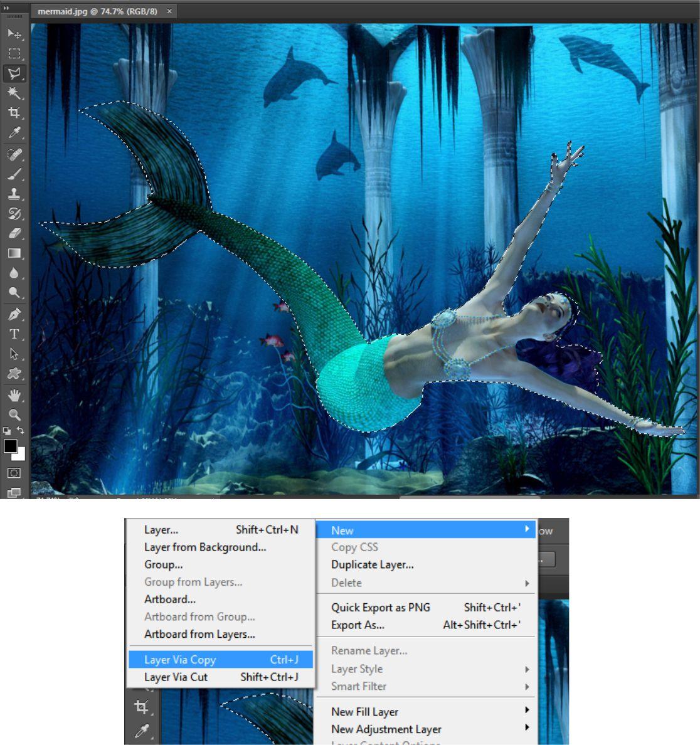The image size is (700, 745).
Task: Select the Rectangular Marquee tool
Action: point(14,53)
